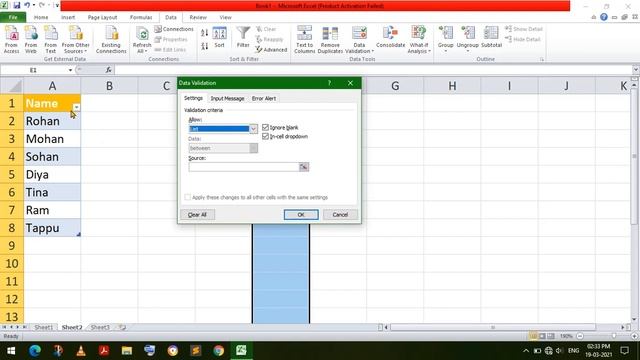The width and height of the screenshot is (640, 360).
Task: Switch to the Insert ribbon tab
Action: click(x=68, y=18)
